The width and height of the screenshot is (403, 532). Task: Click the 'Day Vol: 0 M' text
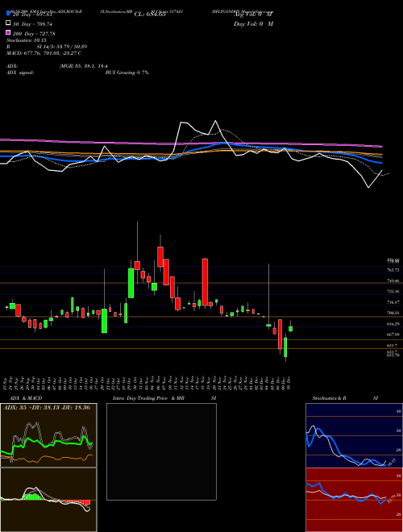tap(253, 24)
